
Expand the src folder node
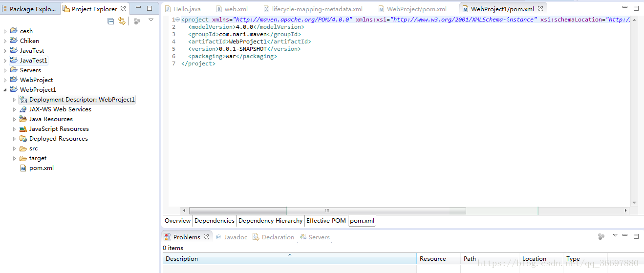[15, 148]
